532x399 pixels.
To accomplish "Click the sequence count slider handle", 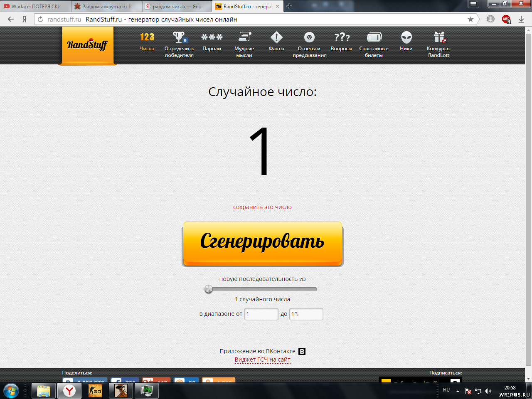I will pyautogui.click(x=209, y=289).
